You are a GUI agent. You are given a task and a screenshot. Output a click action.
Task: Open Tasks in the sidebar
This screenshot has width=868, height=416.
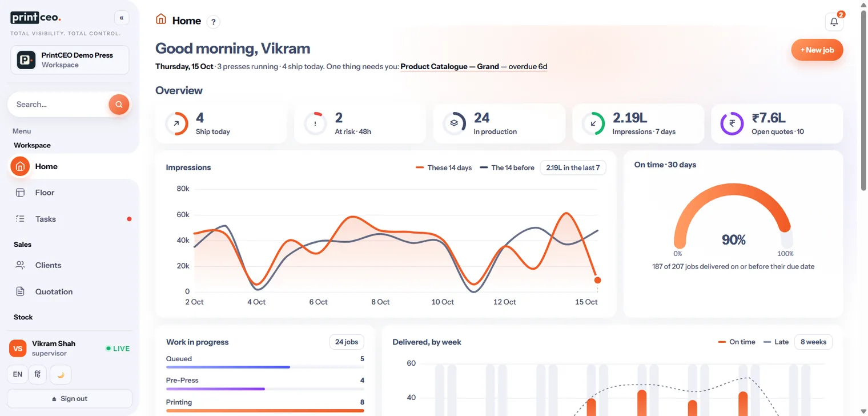pyautogui.click(x=70, y=219)
